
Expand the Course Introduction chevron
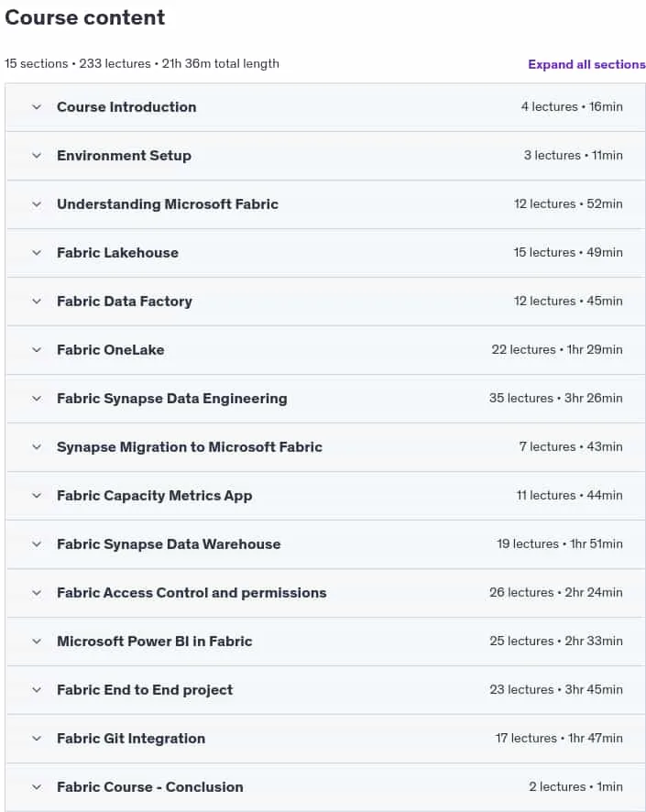37,107
